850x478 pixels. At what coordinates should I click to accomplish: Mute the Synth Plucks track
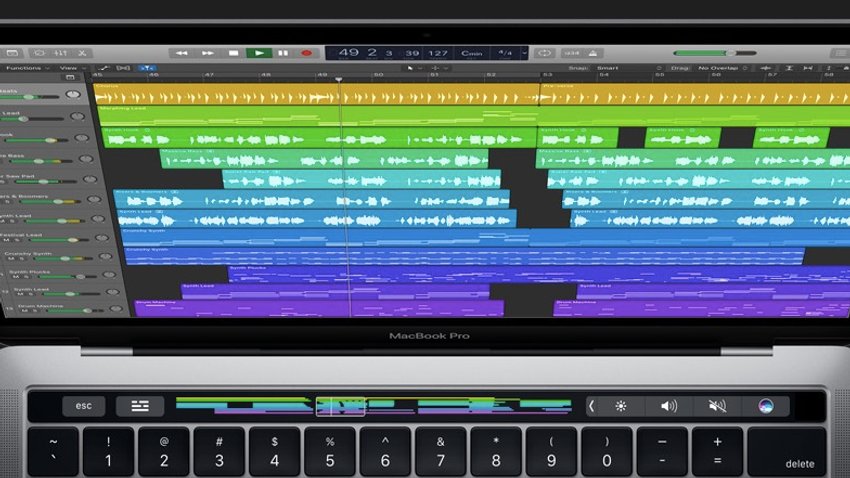tap(16, 277)
